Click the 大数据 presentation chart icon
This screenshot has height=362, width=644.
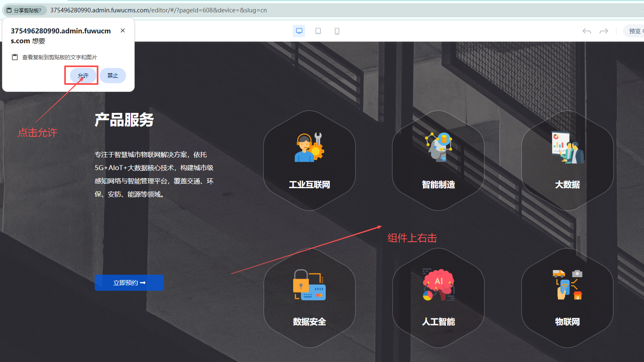tap(567, 147)
